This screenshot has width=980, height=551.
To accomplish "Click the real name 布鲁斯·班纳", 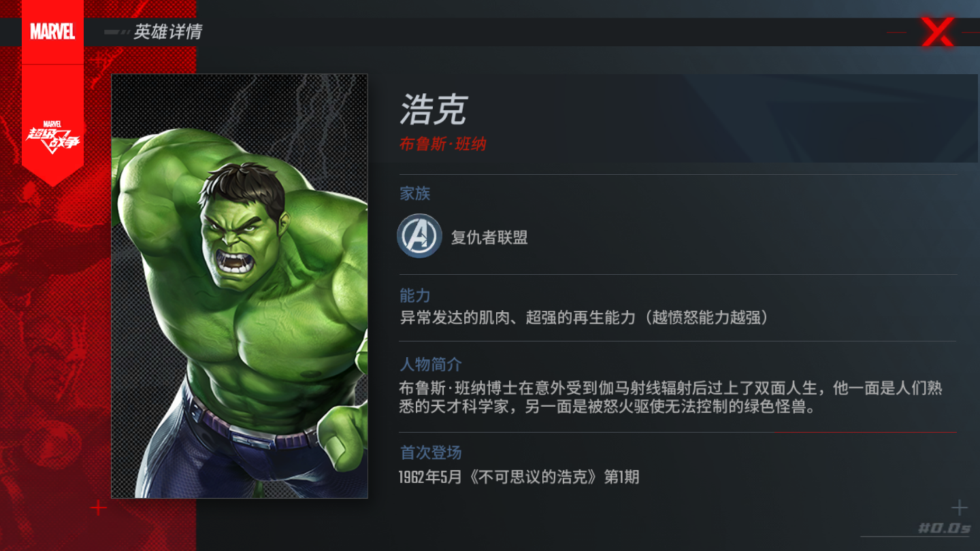I will (x=442, y=144).
